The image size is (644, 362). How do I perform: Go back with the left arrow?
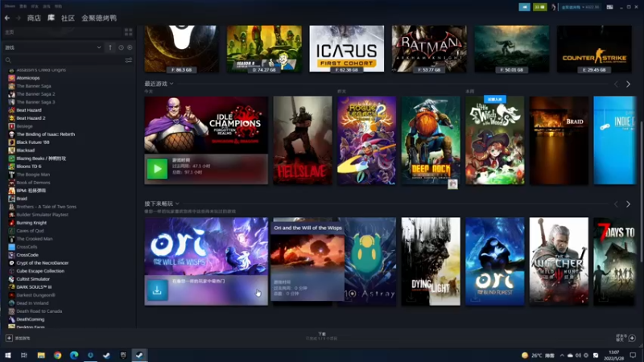[x=7, y=18]
